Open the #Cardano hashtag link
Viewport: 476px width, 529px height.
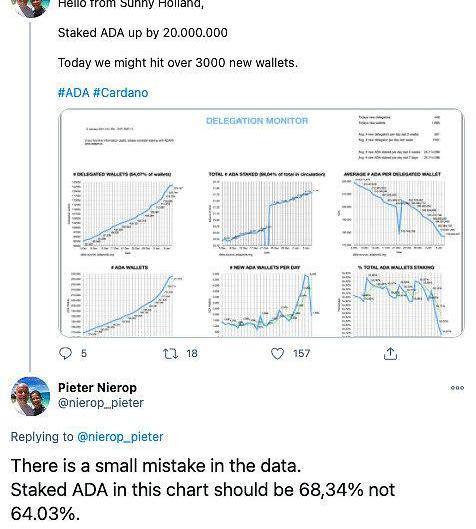tap(120, 92)
